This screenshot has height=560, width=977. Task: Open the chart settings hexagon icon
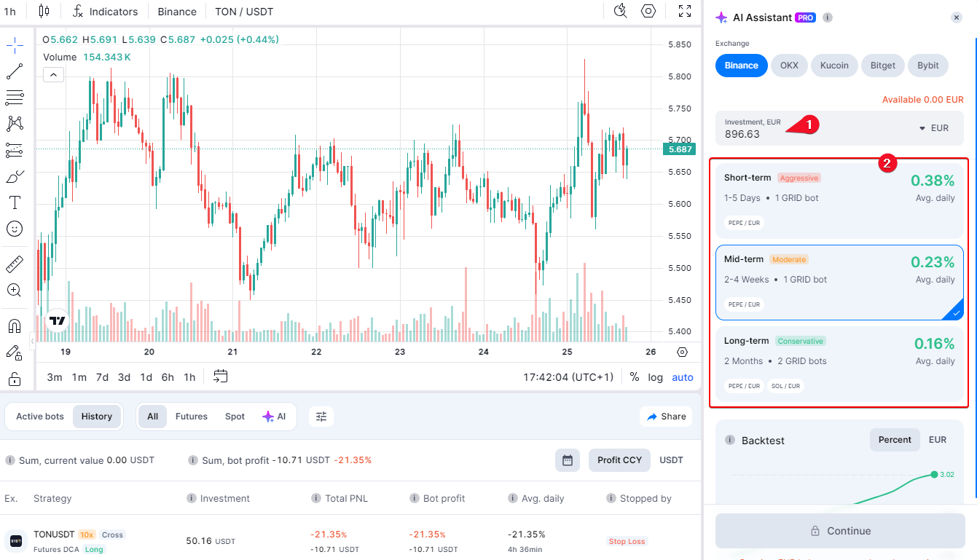tap(648, 11)
